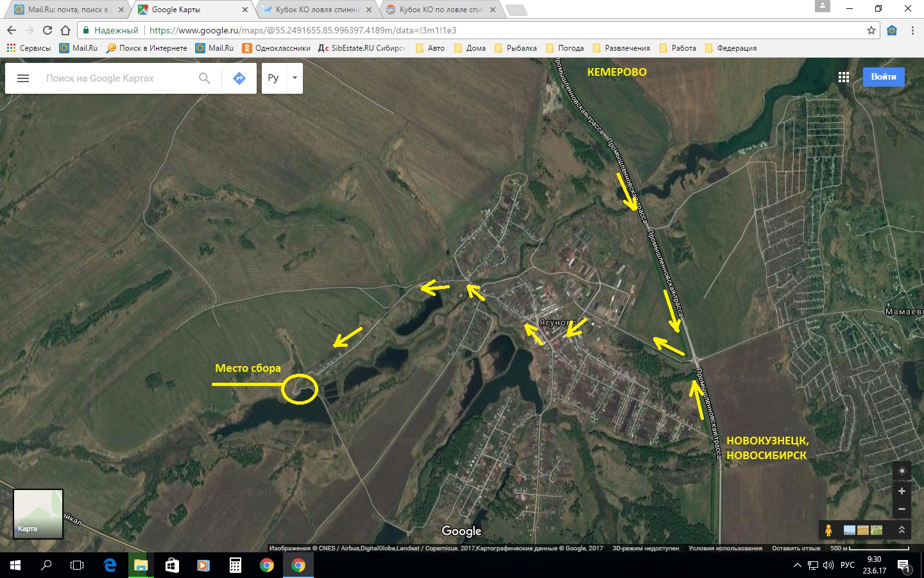Open the Ру input language dropdown
The image size is (924, 578).
pyautogui.click(x=282, y=78)
